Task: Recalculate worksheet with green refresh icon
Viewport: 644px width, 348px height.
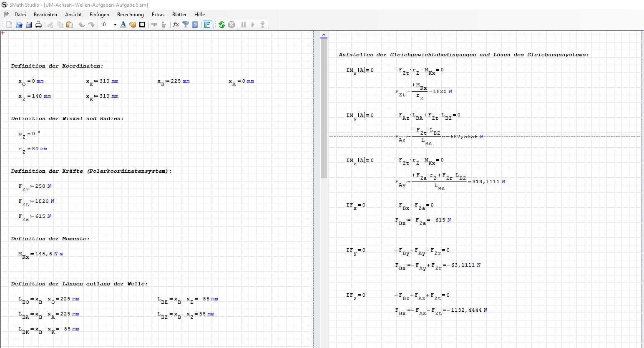Action: click(x=222, y=25)
